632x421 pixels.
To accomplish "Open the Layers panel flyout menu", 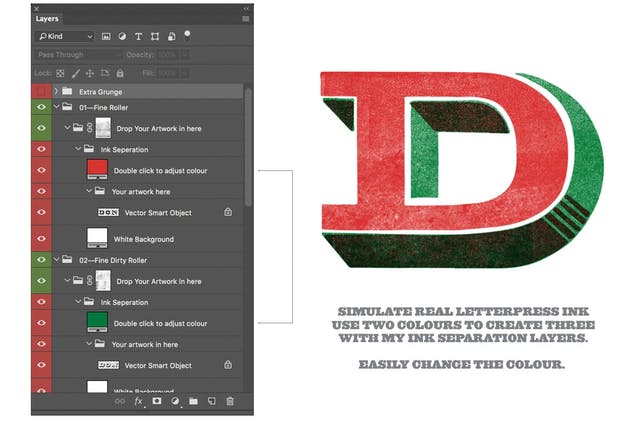I will coord(246,18).
